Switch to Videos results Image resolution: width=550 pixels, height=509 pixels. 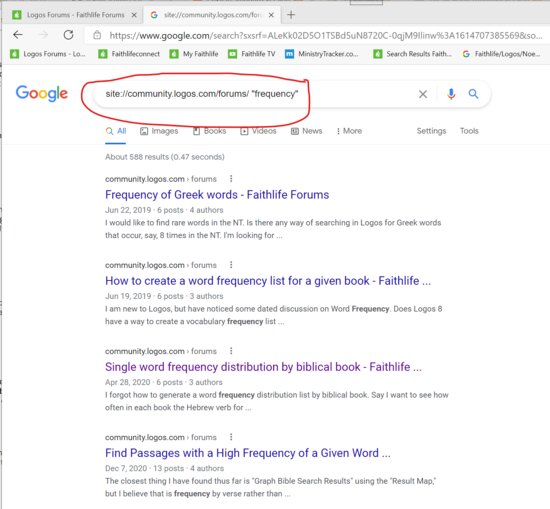(x=259, y=131)
